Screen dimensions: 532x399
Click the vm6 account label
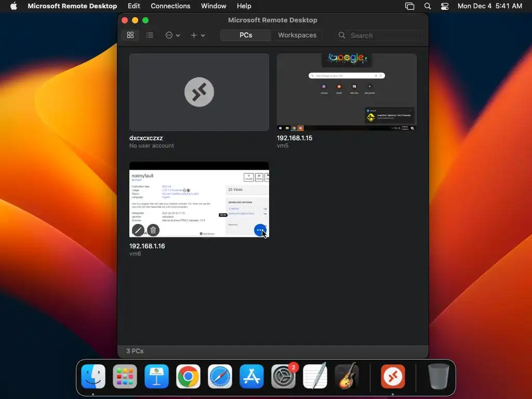tap(135, 254)
